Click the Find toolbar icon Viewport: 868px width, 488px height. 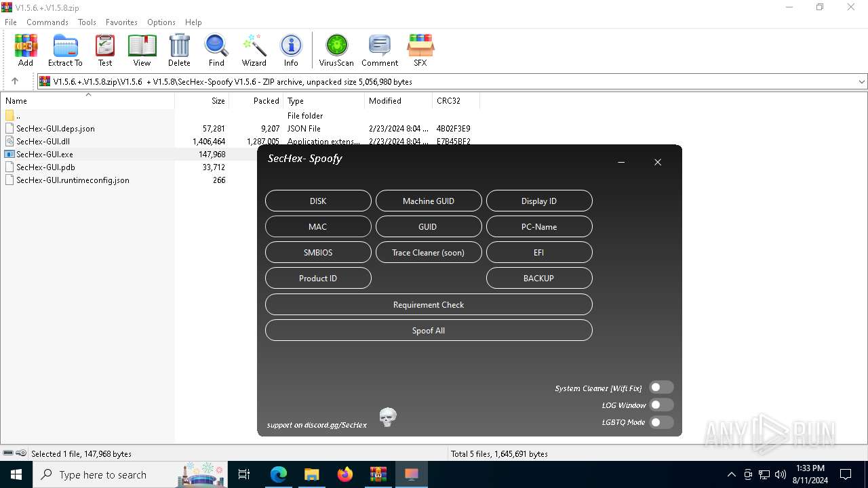point(216,51)
